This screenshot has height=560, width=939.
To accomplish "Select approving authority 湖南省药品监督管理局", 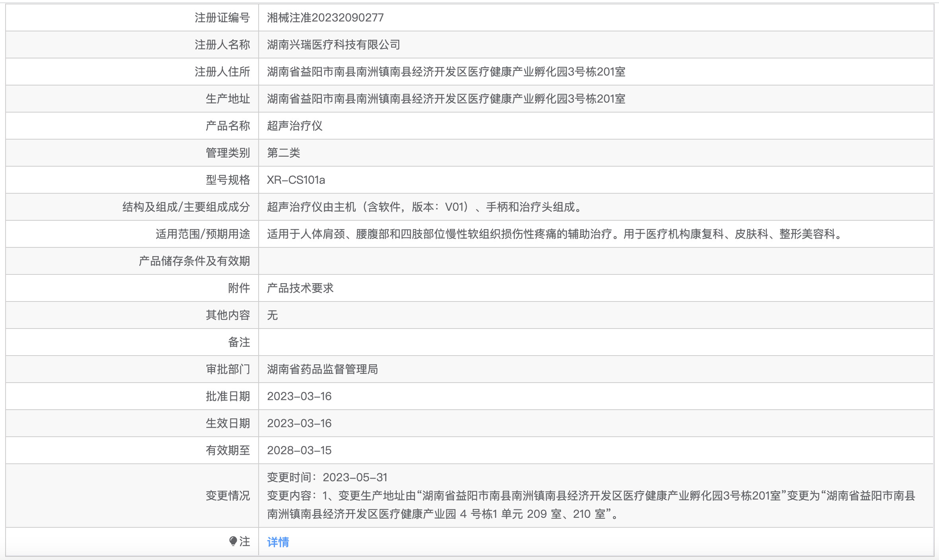I will click(322, 369).
